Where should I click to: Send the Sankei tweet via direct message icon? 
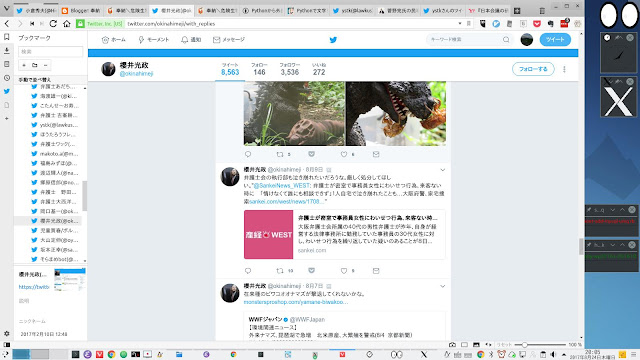pyautogui.click(x=376, y=271)
